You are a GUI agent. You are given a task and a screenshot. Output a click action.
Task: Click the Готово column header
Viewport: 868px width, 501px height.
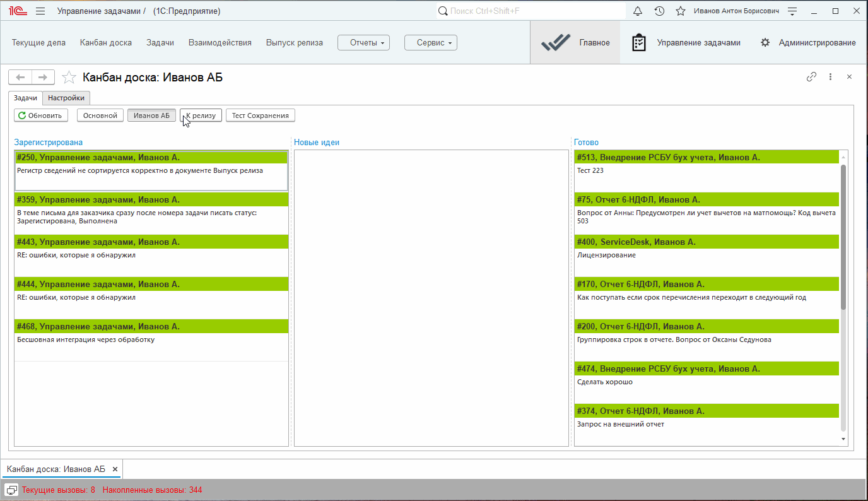coord(587,143)
